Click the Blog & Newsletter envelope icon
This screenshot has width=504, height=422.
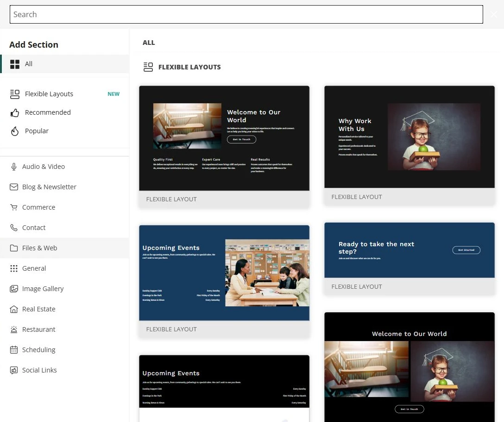point(14,187)
